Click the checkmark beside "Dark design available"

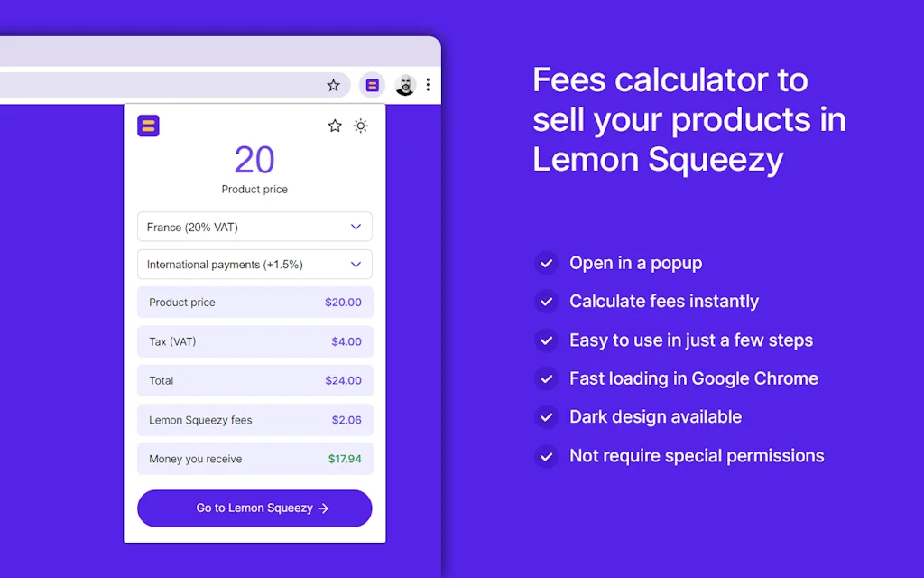(547, 417)
